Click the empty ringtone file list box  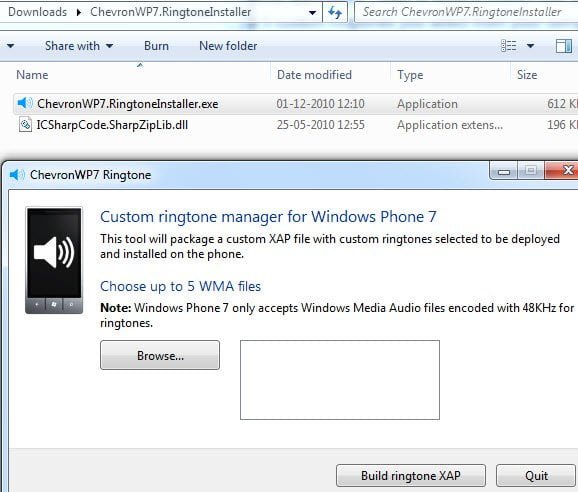click(340, 380)
